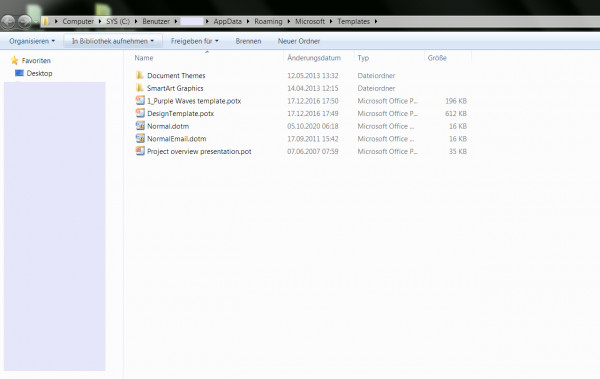Expand arrow after SYS (C:) breadcrumb
This screenshot has width=600, height=379.
(x=136, y=21)
